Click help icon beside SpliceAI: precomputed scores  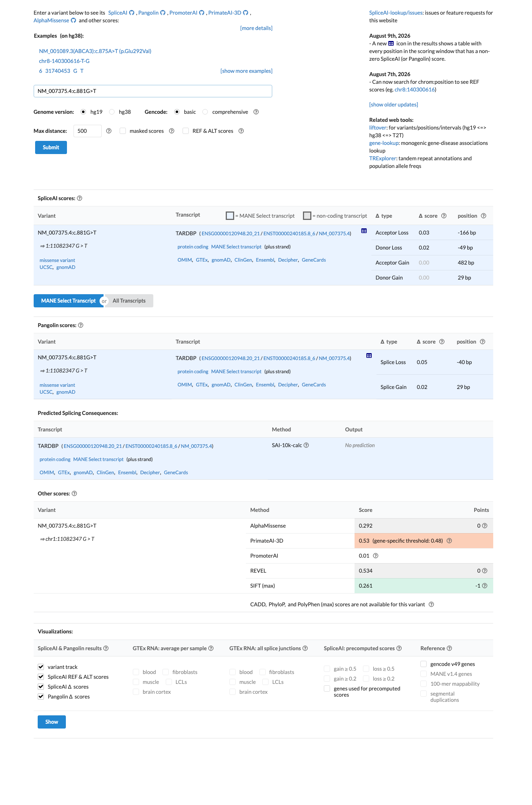click(399, 648)
